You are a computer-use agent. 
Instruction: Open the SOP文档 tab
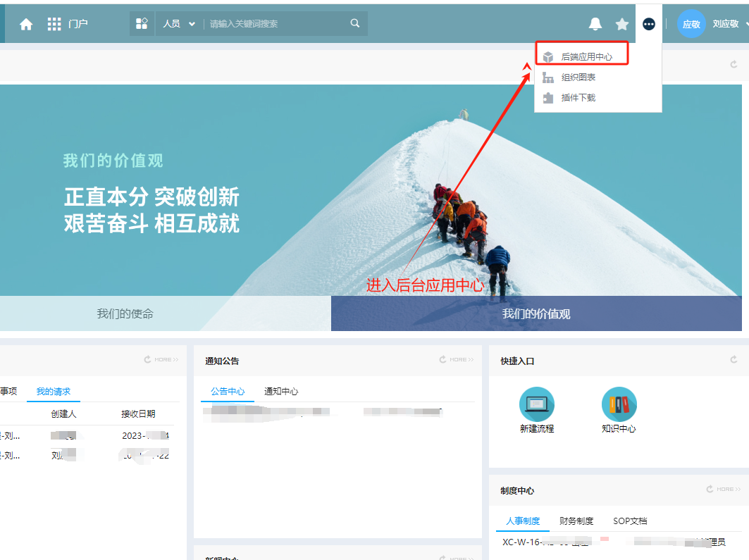pos(630,521)
